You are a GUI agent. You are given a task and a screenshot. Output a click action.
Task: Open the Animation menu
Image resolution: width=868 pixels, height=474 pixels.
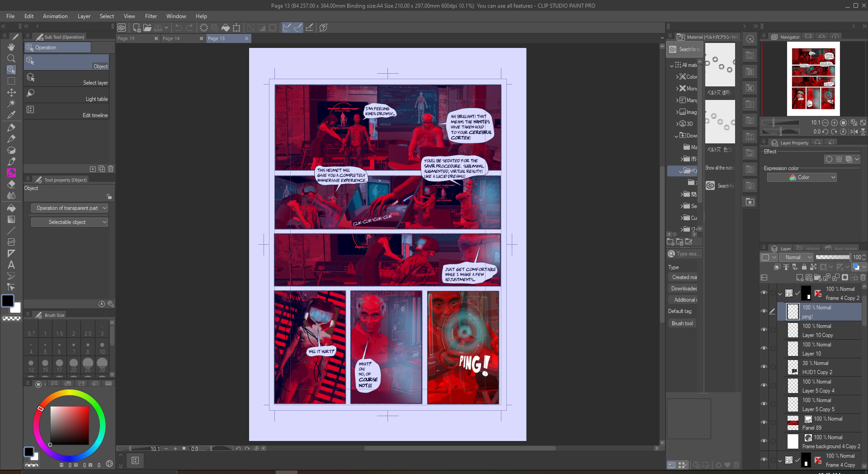(x=55, y=16)
